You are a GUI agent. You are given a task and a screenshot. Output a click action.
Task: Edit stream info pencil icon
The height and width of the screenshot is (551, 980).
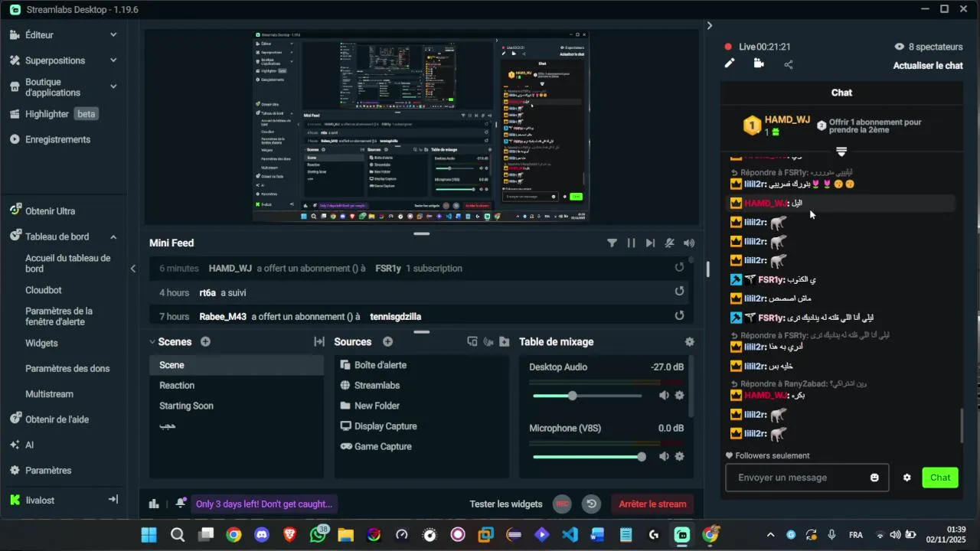pos(730,64)
